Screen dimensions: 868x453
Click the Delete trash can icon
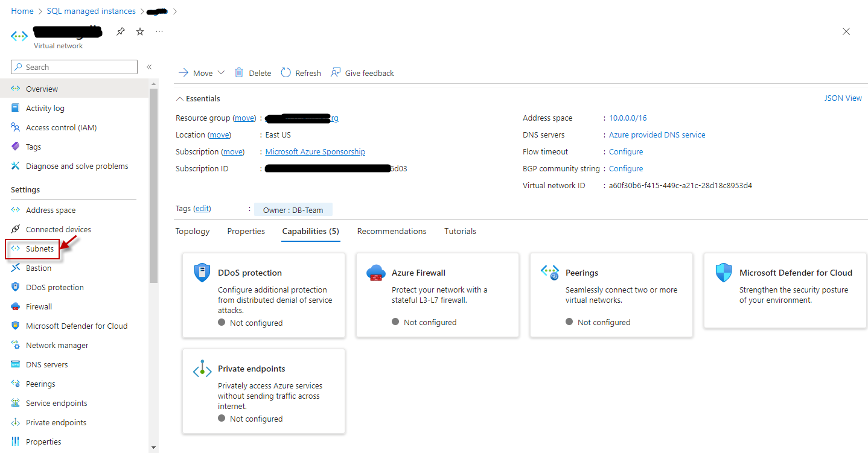[239, 72]
